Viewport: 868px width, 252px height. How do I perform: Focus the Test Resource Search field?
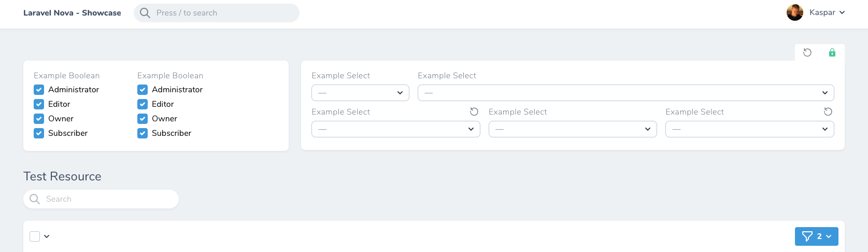tap(101, 199)
